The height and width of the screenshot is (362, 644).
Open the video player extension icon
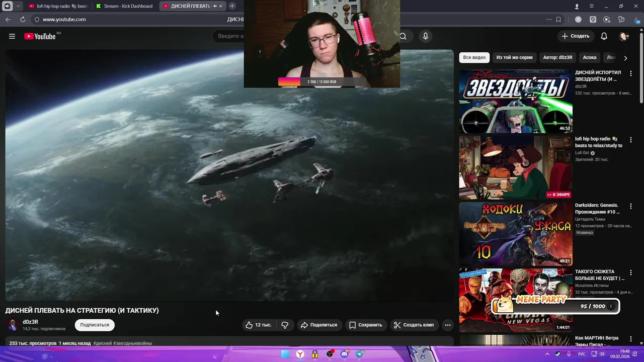(x=607, y=20)
